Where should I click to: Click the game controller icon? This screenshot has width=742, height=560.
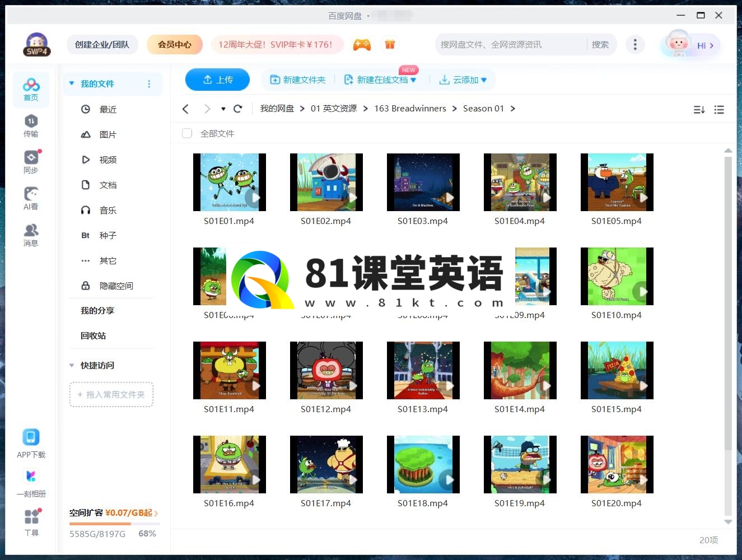(x=362, y=45)
